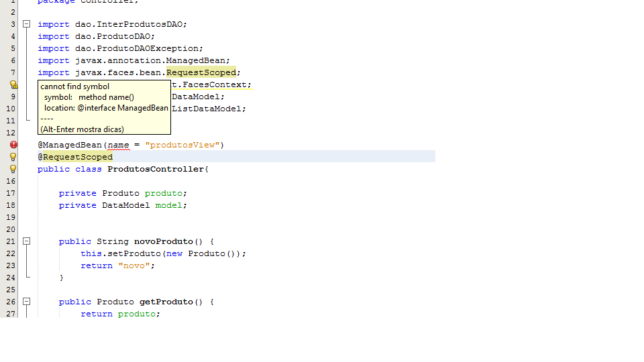This screenshot has height=362, width=644.
Task: Click the '(Alt-Enter mostra dicas)' tooltip hint
Action: point(82,129)
